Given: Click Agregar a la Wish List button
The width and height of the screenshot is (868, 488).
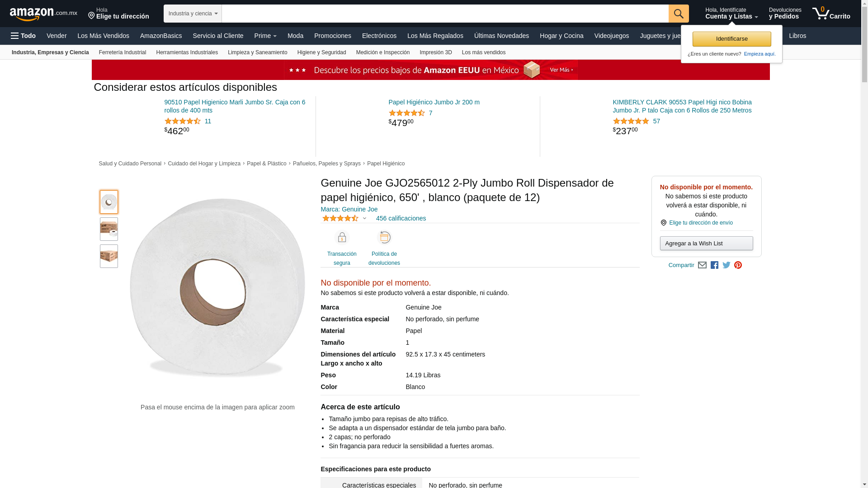Looking at the screenshot, I should click(x=706, y=244).
